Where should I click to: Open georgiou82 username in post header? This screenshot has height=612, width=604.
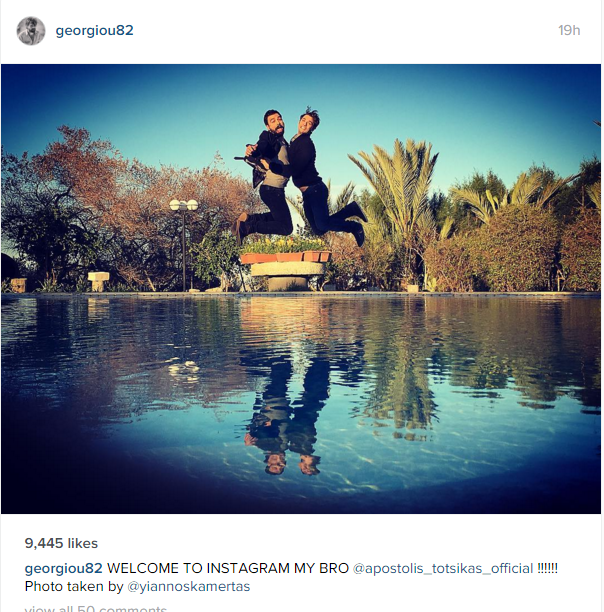(94, 30)
